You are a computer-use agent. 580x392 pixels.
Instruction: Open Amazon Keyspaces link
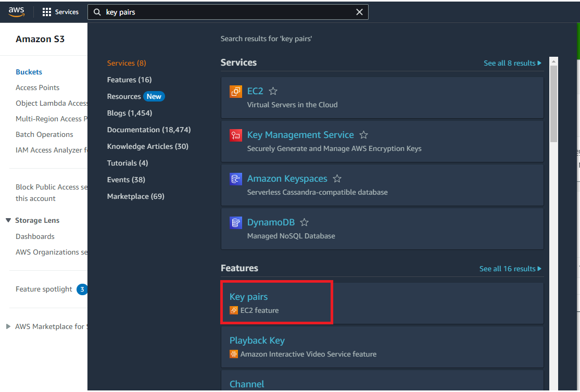coord(287,179)
